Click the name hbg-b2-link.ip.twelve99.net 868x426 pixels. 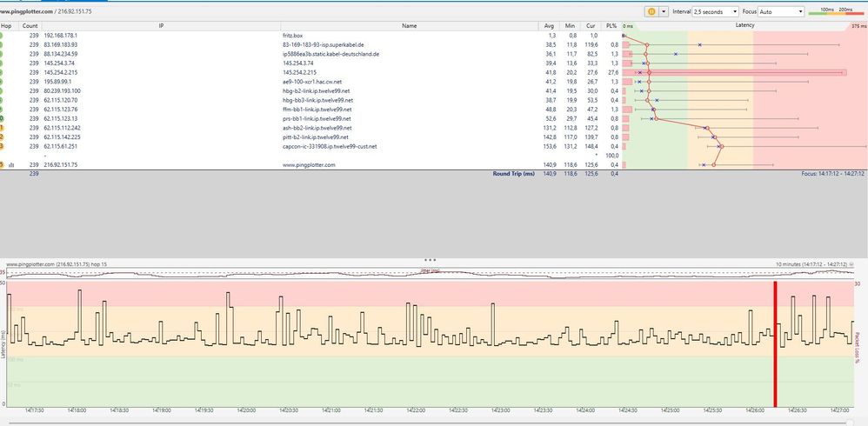click(316, 90)
